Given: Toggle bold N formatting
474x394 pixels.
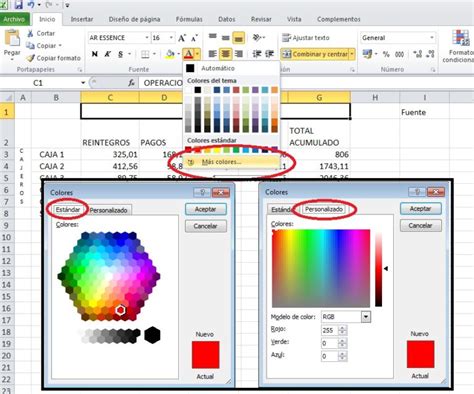Looking at the screenshot, I should point(95,54).
